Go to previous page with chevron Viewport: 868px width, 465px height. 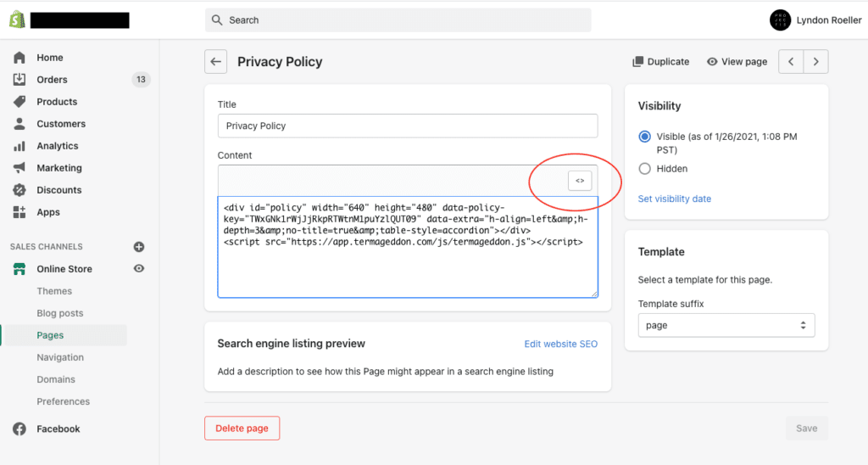pos(791,62)
